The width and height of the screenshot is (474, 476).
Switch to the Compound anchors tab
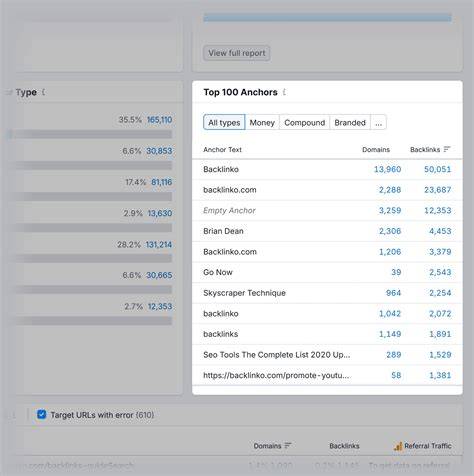click(x=304, y=122)
